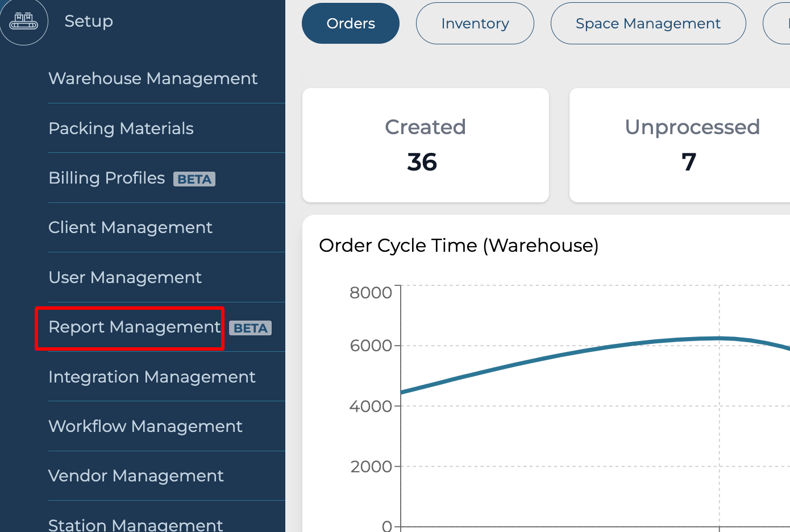The width and height of the screenshot is (790, 532).
Task: Switch to the Orders tab
Action: (351, 23)
